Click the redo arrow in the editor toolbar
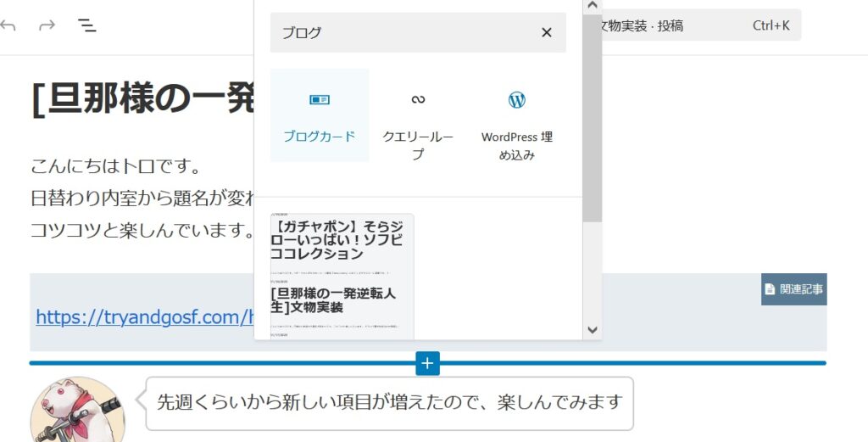 coord(47,25)
